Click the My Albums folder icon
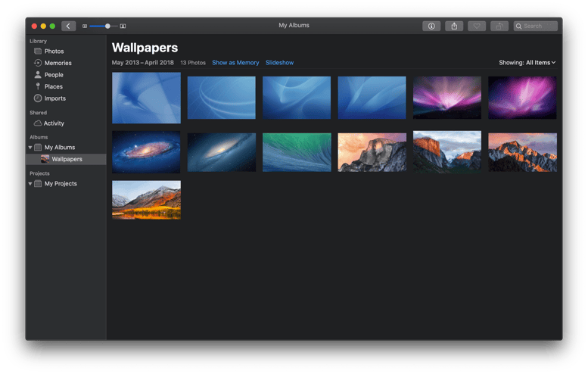This screenshot has height=374, width=588. (x=38, y=148)
